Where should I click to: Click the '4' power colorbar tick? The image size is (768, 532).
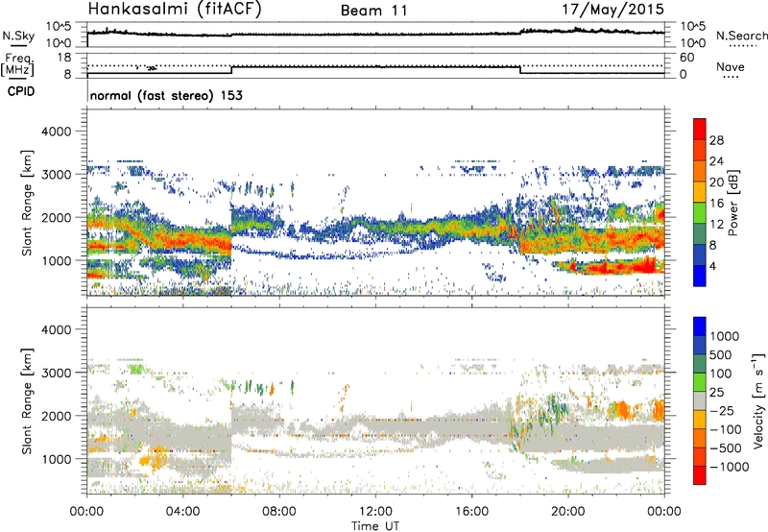click(713, 266)
